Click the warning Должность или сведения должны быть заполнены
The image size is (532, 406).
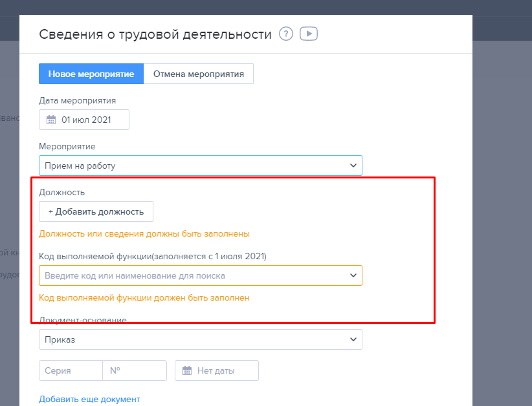[144, 234]
